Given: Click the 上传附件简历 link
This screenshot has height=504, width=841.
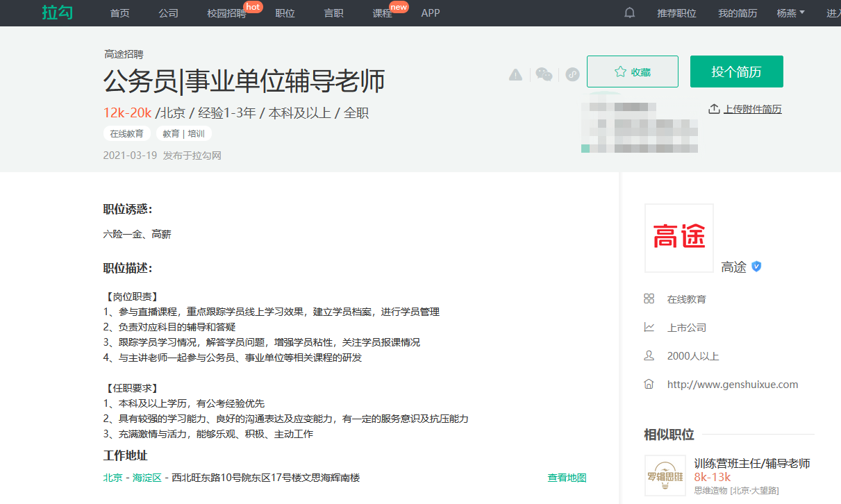Looking at the screenshot, I should coord(752,109).
